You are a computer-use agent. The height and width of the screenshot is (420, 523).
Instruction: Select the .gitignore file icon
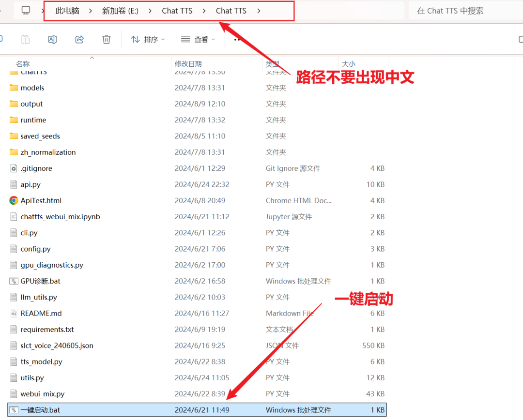(x=14, y=168)
